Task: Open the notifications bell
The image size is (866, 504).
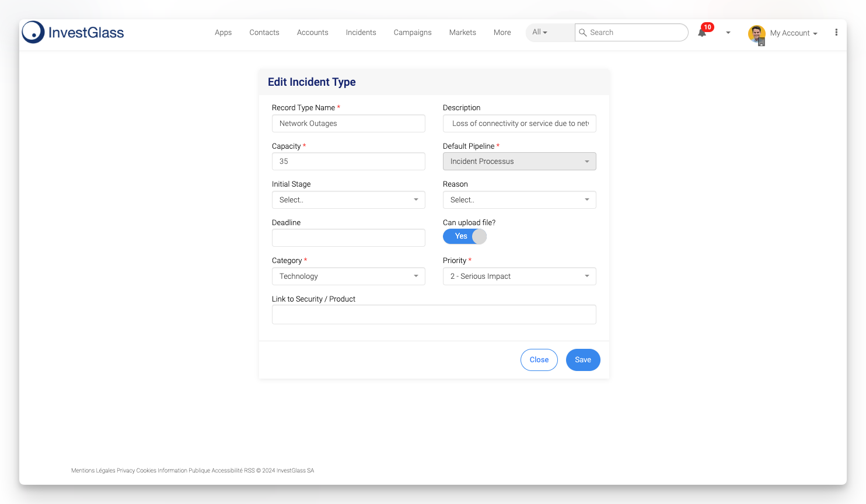Action: 702,33
